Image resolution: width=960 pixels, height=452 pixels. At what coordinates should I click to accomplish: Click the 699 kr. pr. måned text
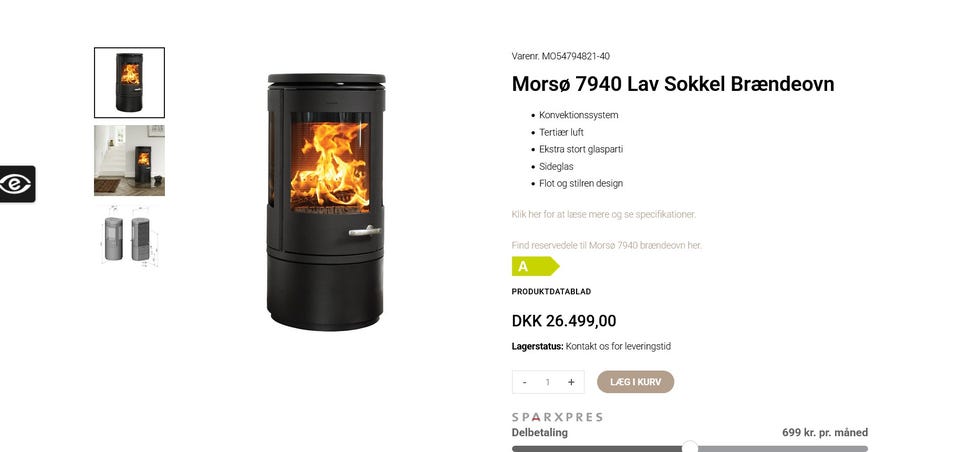pyautogui.click(x=825, y=432)
